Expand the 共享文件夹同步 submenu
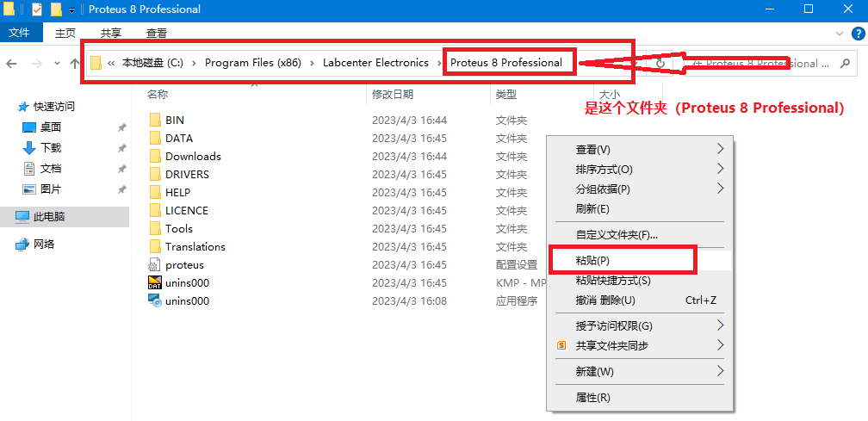Image resolution: width=868 pixels, height=421 pixels. coord(720,345)
